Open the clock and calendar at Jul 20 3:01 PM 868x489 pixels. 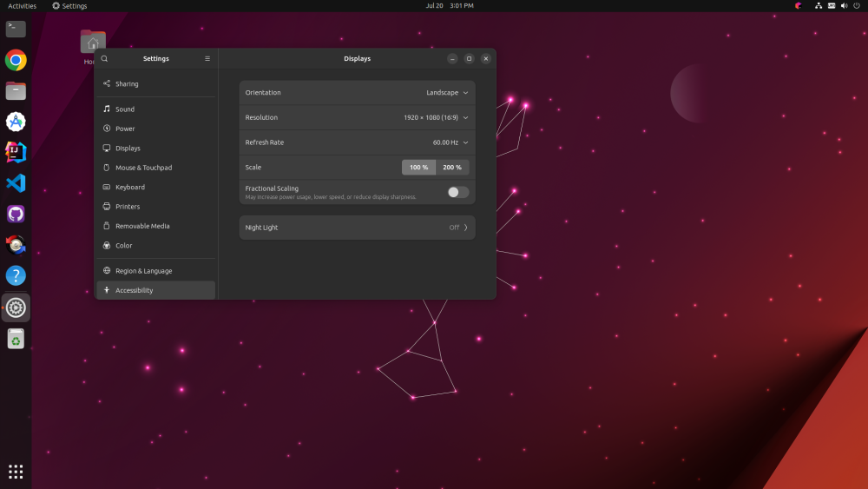[x=450, y=5]
